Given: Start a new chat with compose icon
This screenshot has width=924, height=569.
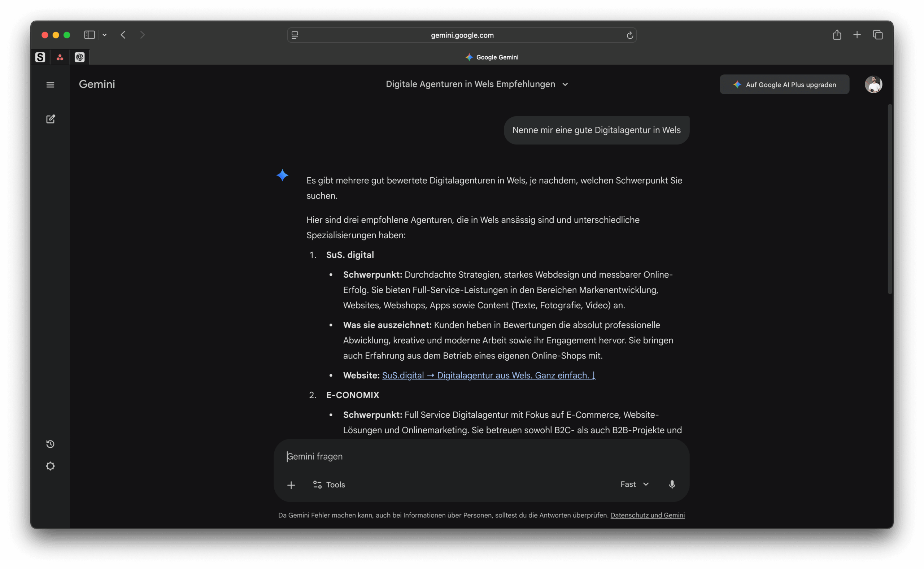Looking at the screenshot, I should [x=51, y=119].
